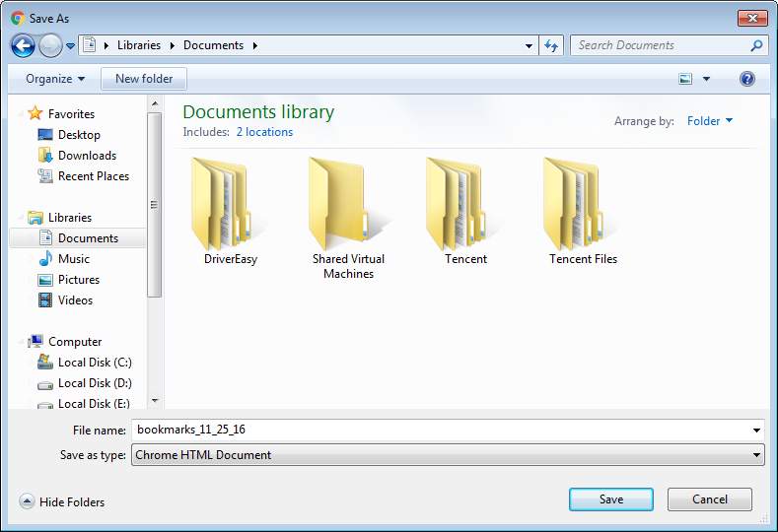This screenshot has height=532, width=778.
Task: Select the Tencent folder
Action: pos(465,211)
